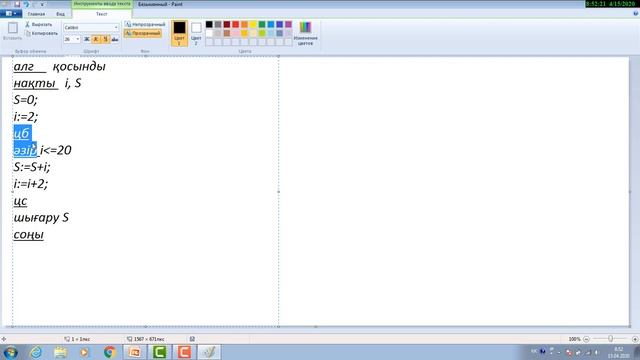Copy selection with Копировать
This screenshot has width=640, height=360.
pyautogui.click(x=41, y=33)
